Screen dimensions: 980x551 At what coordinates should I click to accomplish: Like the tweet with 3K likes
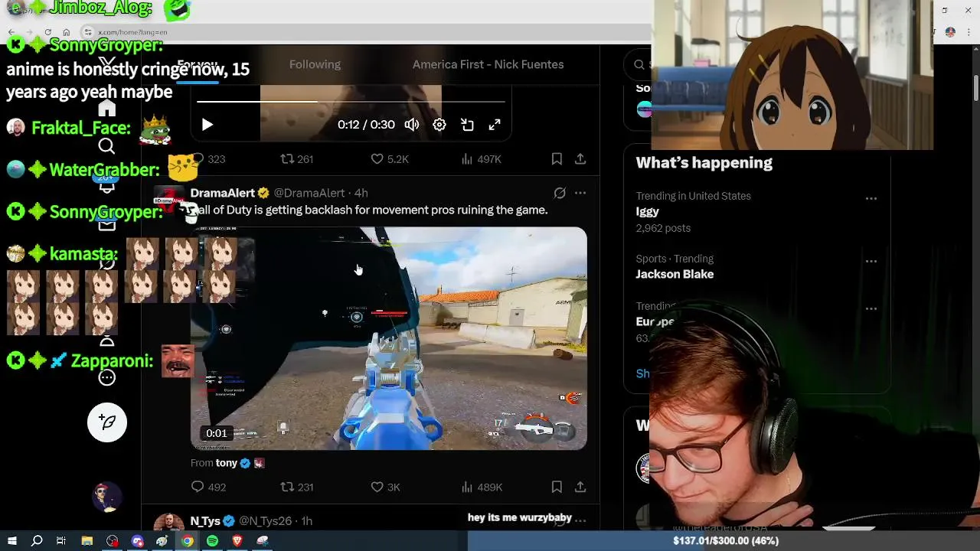(385, 487)
